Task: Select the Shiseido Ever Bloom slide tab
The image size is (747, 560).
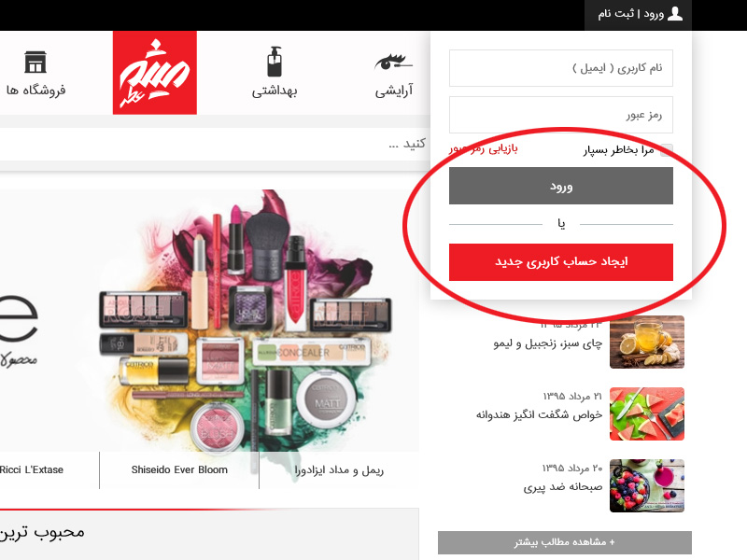Action: point(179,470)
